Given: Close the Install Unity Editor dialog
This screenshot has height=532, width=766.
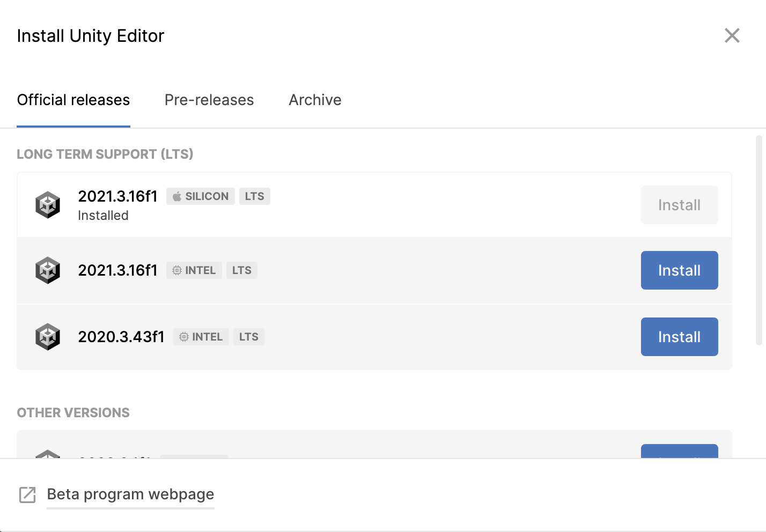Looking at the screenshot, I should point(732,35).
